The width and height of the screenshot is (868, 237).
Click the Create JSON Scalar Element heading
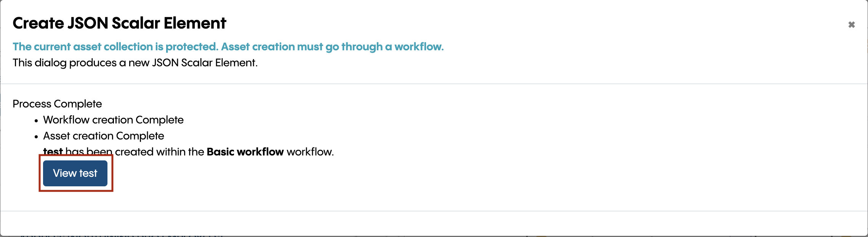click(x=119, y=23)
